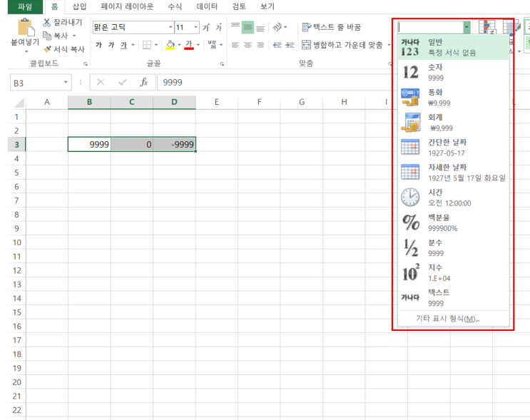Click the Insert Function fx icon
Image resolution: width=530 pixels, height=420 pixels.
144,82
